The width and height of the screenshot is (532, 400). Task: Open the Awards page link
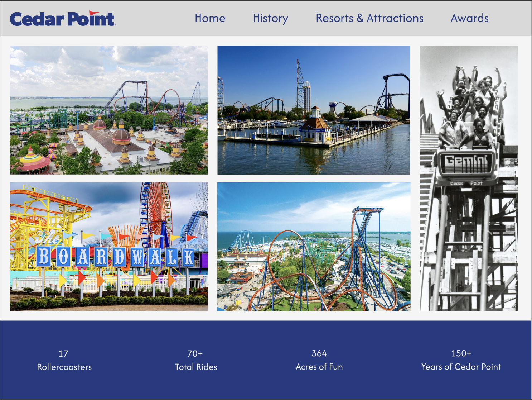pyautogui.click(x=469, y=18)
